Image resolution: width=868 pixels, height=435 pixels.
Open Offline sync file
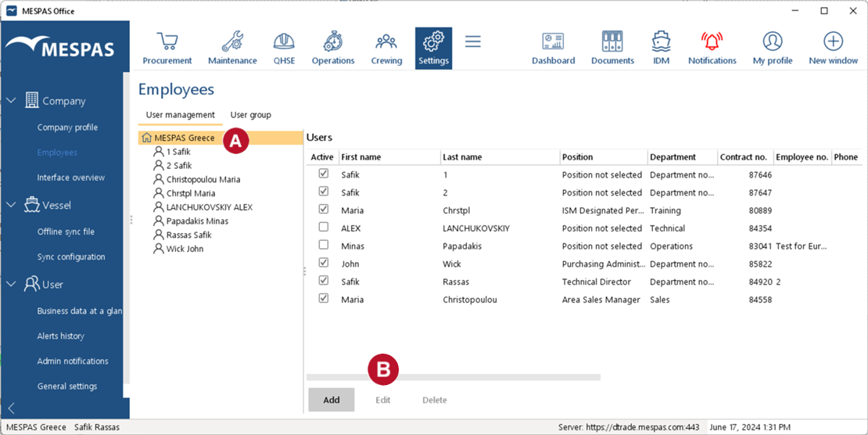66,232
